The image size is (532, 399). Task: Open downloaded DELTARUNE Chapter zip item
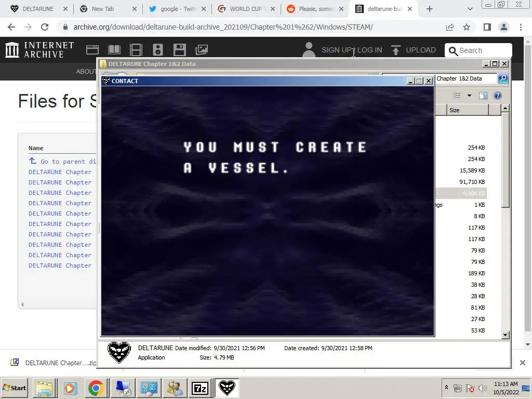(x=54, y=363)
